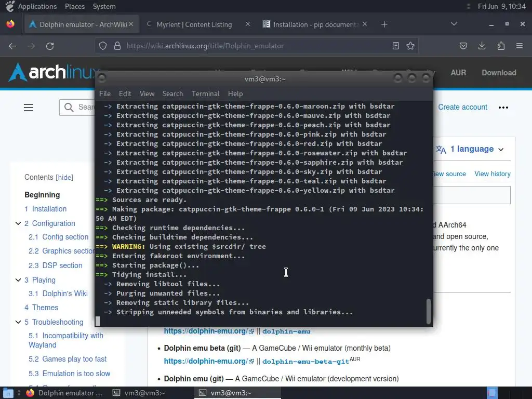
Task: Open the System menu in top panel
Action: (x=104, y=6)
